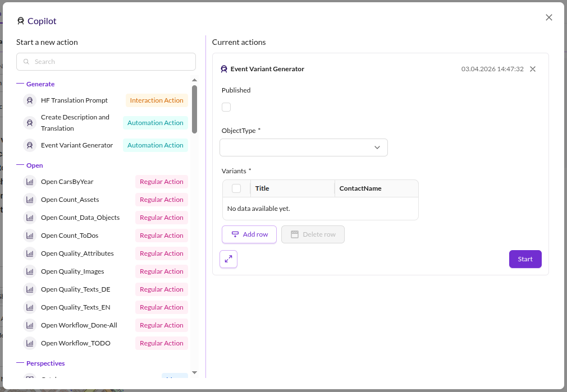
Task: Click the Event Variant Generator list icon
Action: click(x=30, y=145)
